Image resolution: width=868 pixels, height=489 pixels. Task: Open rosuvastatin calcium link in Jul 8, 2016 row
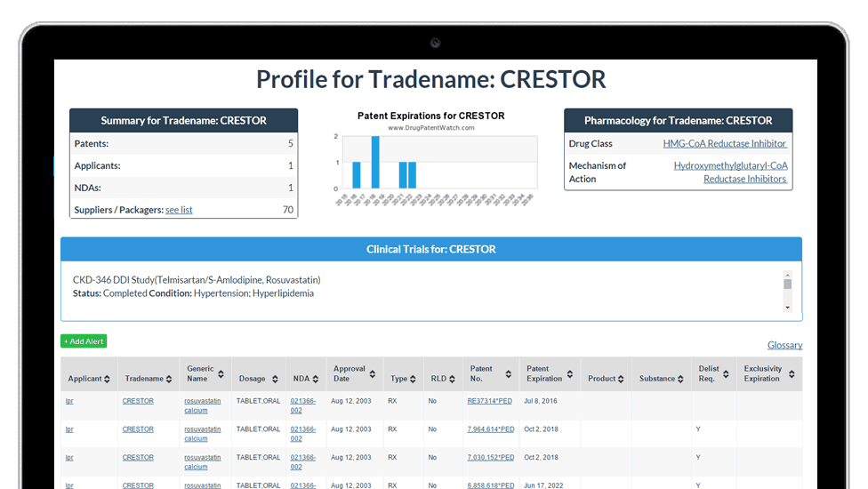[203, 405]
